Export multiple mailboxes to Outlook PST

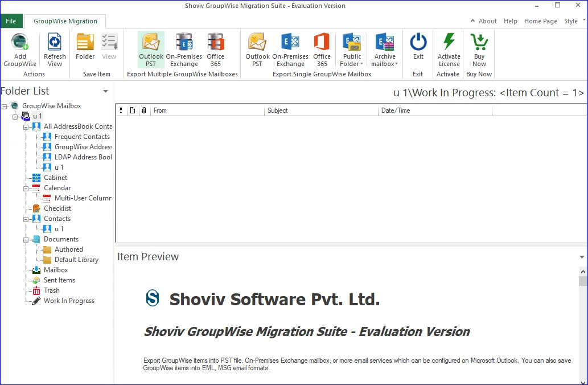pos(151,50)
